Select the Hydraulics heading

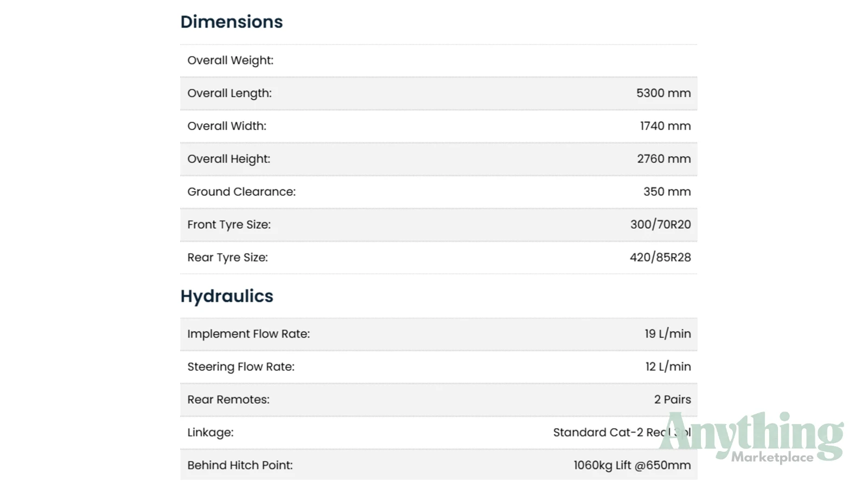(227, 296)
